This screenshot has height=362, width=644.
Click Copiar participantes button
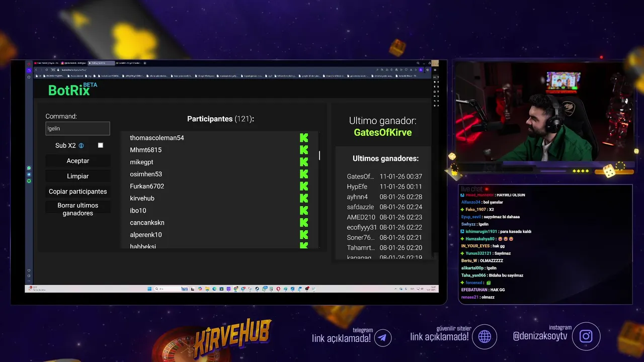[77, 192]
